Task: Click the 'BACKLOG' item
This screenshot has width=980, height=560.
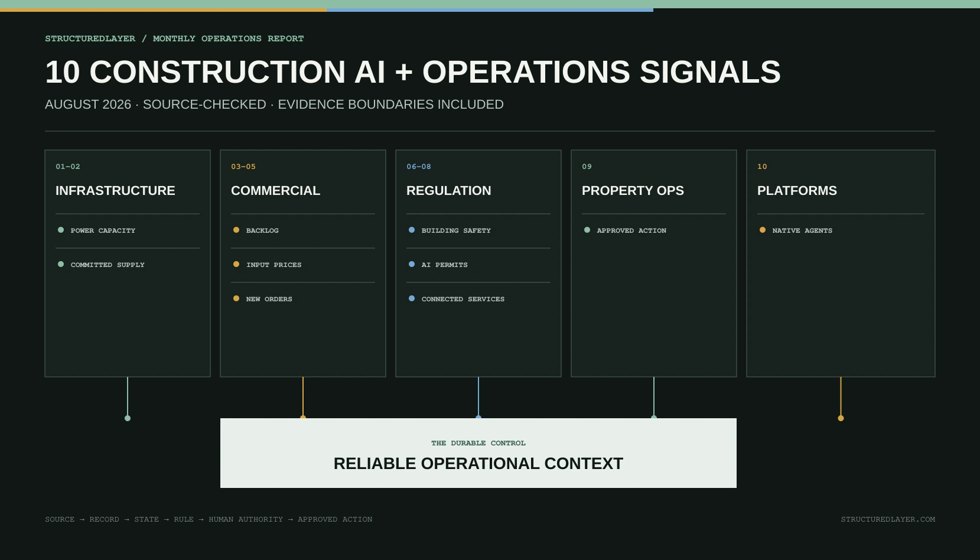Action: [x=262, y=230]
